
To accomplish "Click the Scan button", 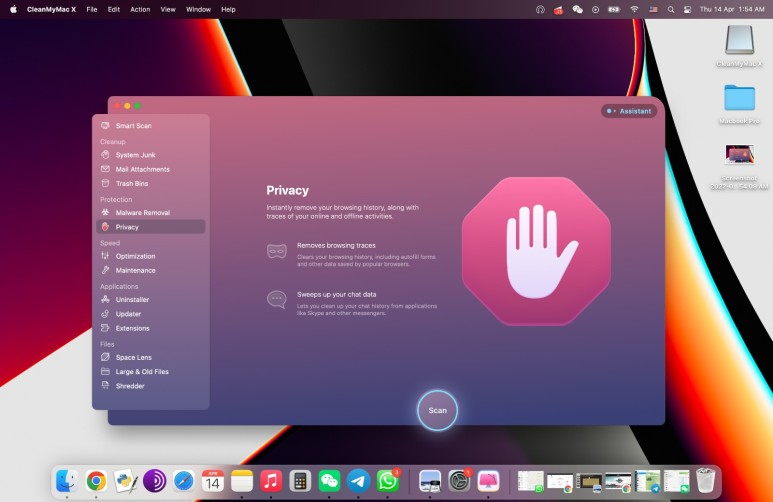I will pyautogui.click(x=437, y=410).
